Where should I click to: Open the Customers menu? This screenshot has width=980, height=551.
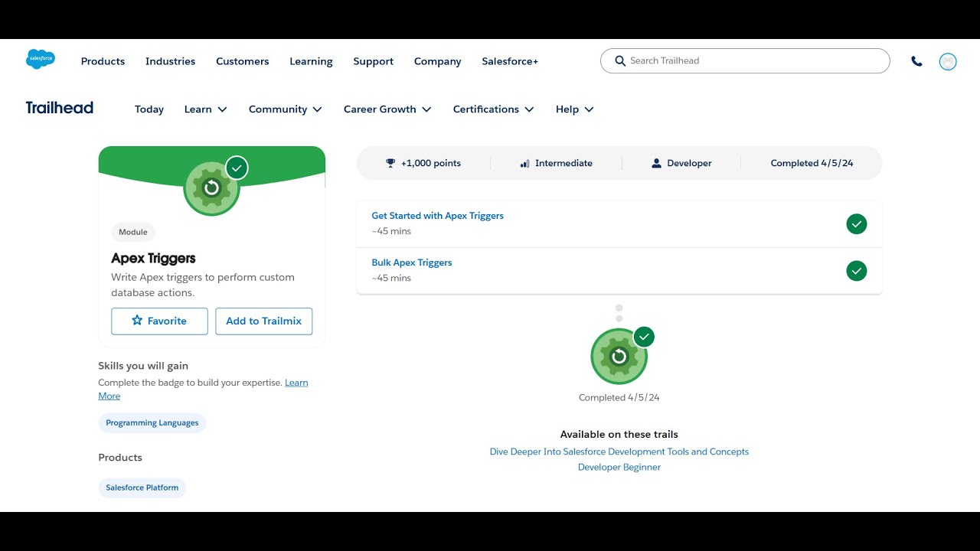point(242,61)
